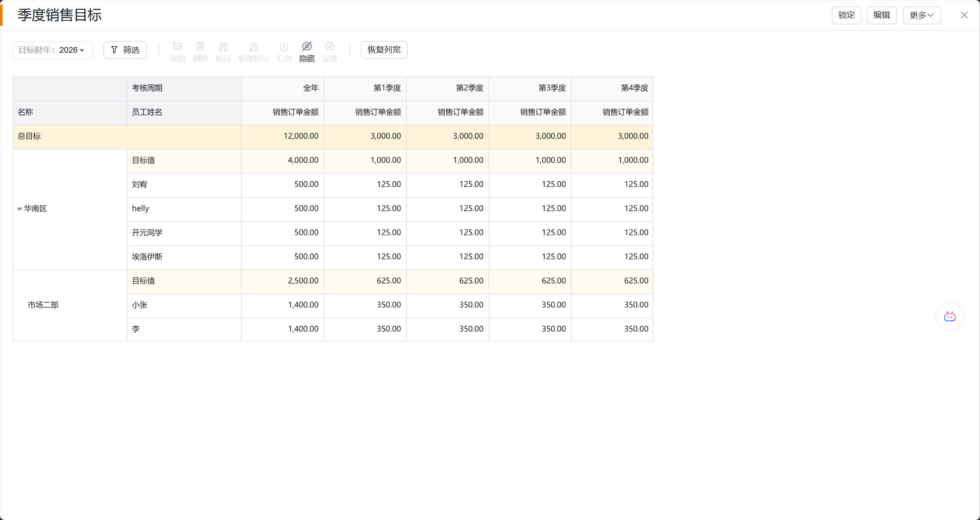This screenshot has width=980, height=520.
Task: Open the AI assistant robot icon
Action: coord(950,317)
